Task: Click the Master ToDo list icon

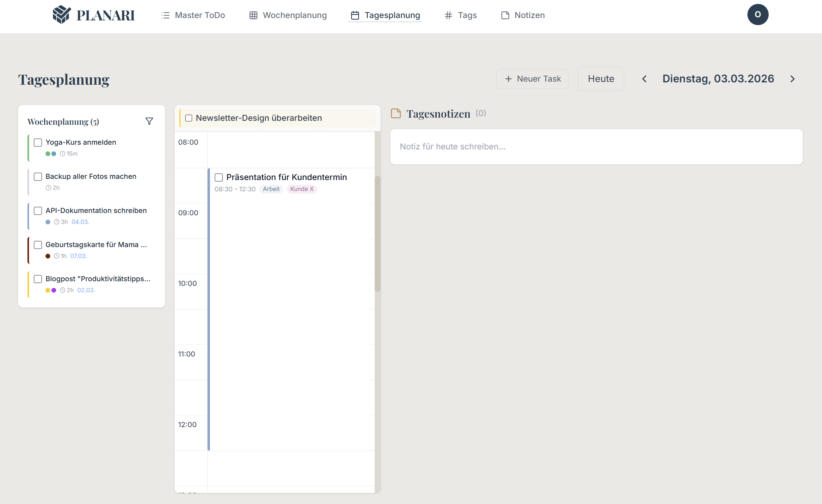Action: 166,15
